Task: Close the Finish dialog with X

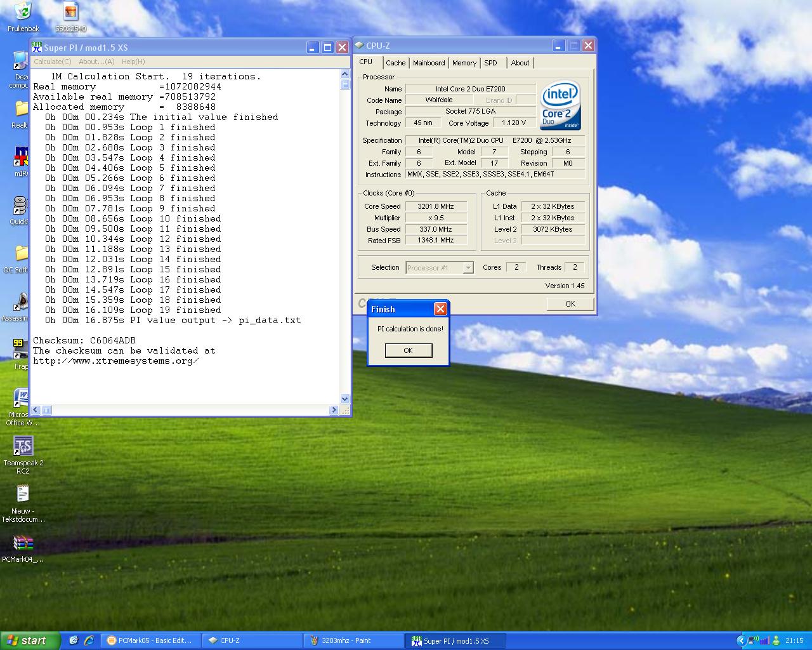Action: (440, 309)
